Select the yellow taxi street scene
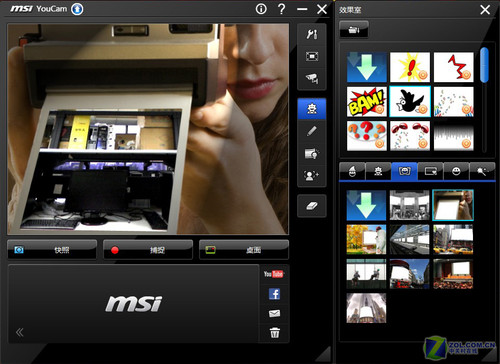The height and width of the screenshot is (364, 500). pyautogui.click(x=453, y=240)
